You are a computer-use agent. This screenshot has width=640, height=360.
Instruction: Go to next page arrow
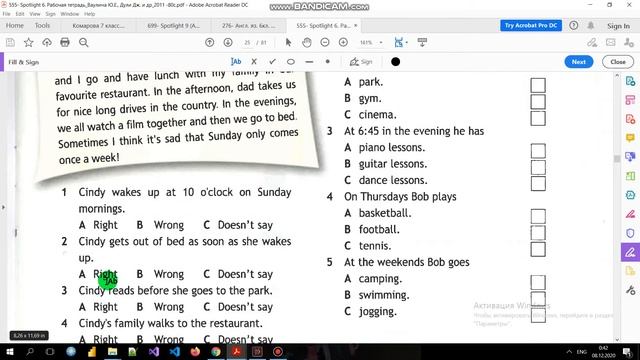(x=228, y=42)
